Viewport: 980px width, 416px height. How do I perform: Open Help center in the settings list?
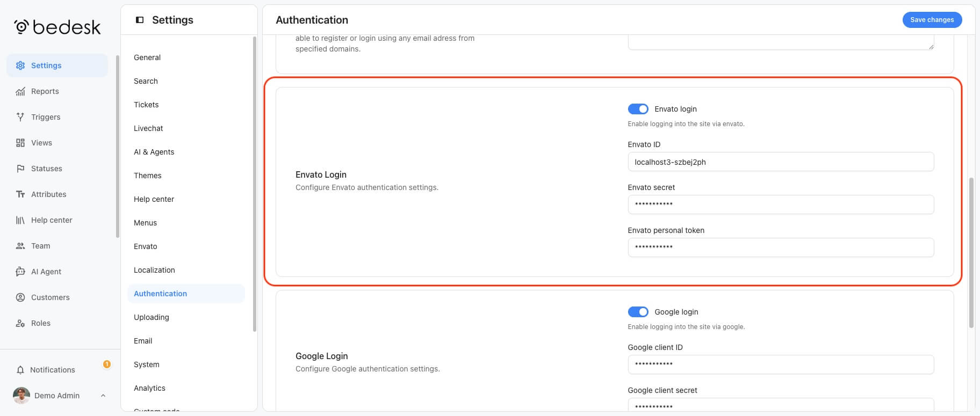pos(186,199)
